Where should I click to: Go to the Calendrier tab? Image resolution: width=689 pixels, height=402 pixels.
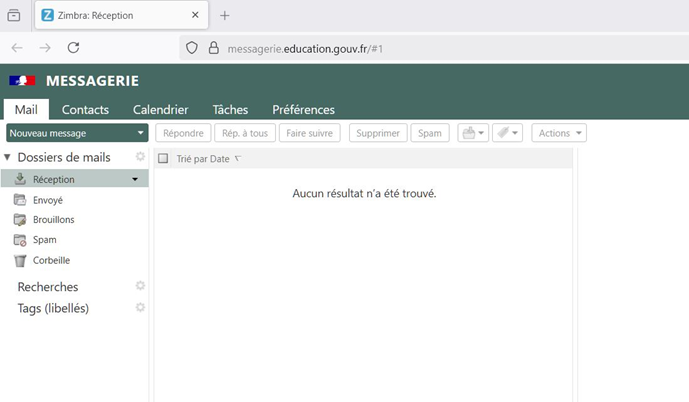coord(160,110)
